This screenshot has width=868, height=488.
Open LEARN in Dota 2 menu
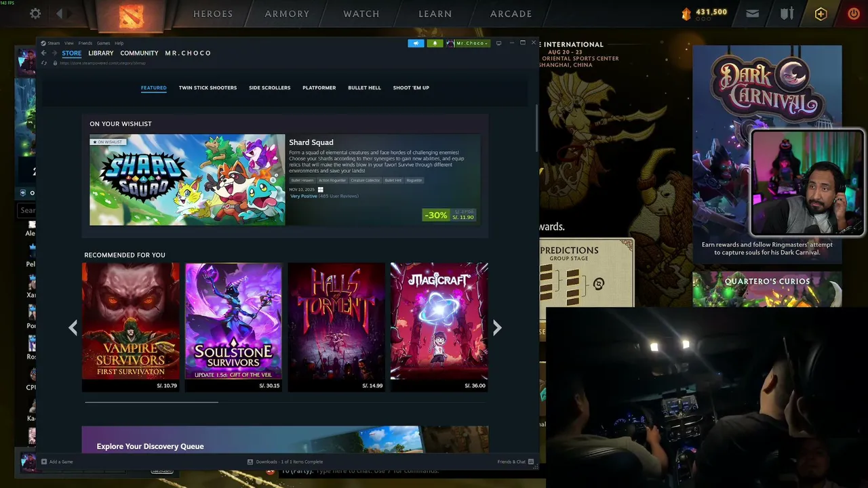point(435,14)
